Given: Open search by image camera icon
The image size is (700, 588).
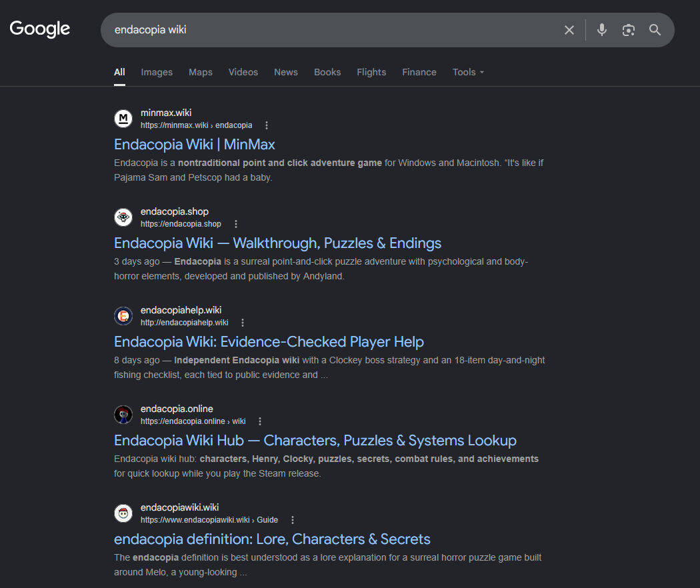Looking at the screenshot, I should [x=628, y=30].
